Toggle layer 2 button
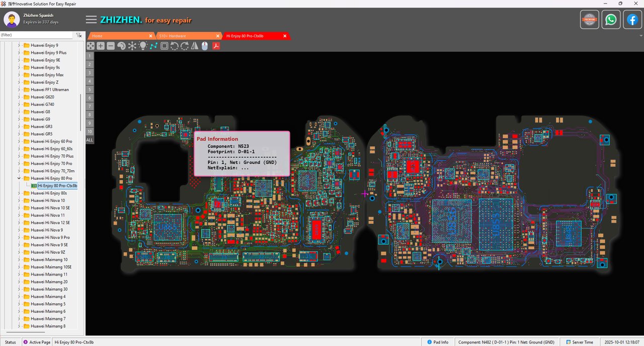The height and width of the screenshot is (346, 644). pos(90,64)
